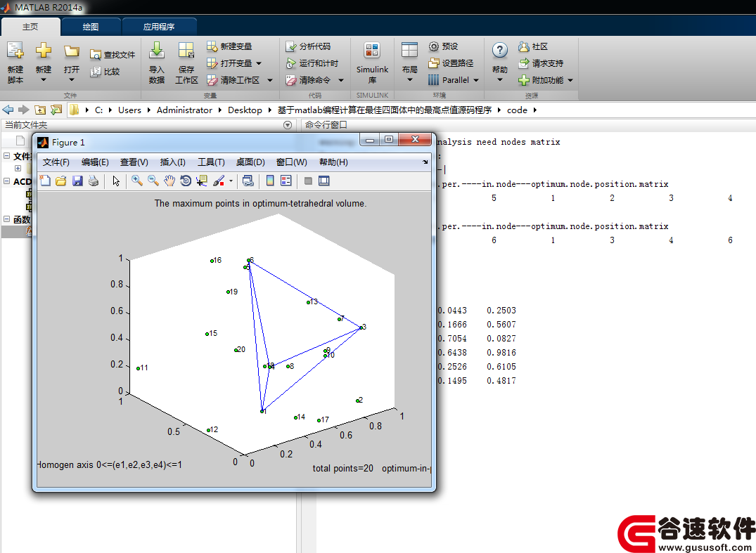Click Set Path (设置路径)
Screen dimensions: 756x553
pos(451,63)
